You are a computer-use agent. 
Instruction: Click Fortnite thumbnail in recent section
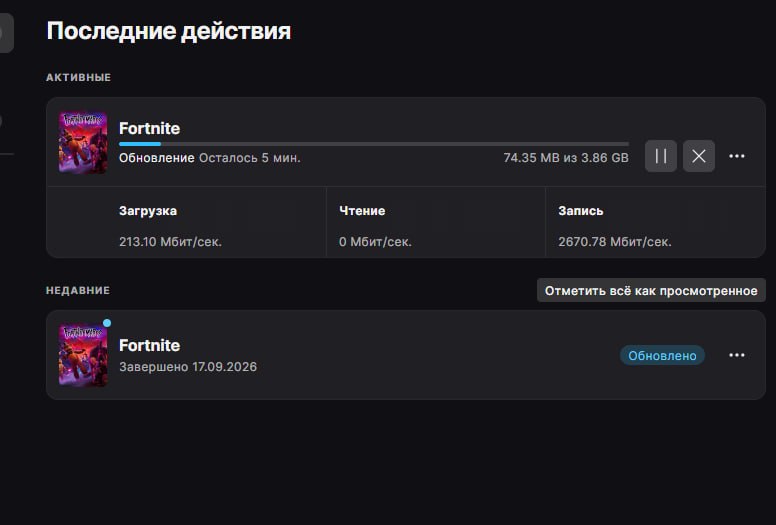click(83, 355)
